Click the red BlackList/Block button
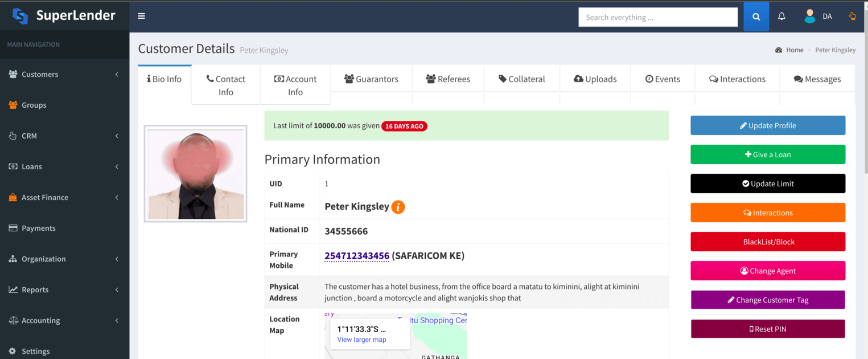Screen dimensions: 868x359 [768, 242]
